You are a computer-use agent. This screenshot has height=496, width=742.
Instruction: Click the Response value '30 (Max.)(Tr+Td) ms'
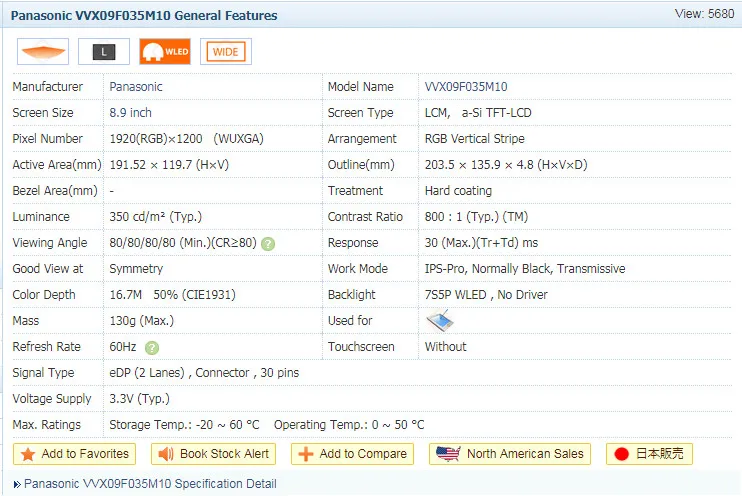click(x=481, y=243)
